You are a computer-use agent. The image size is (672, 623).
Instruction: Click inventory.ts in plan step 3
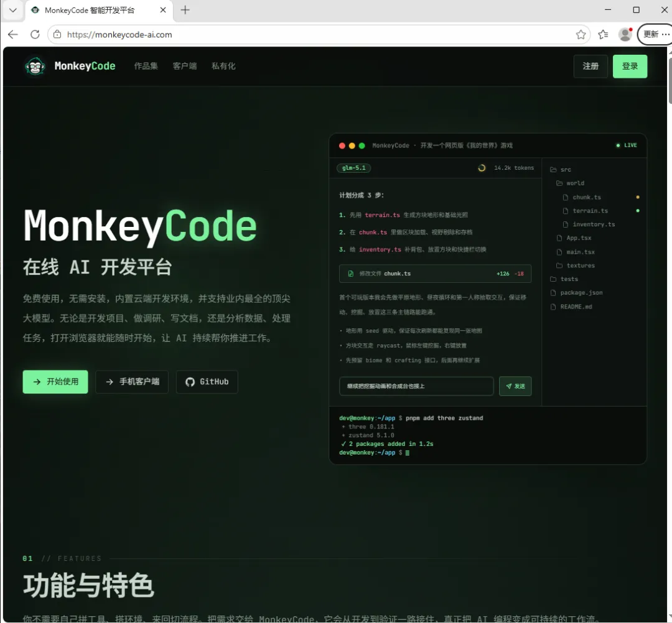pos(380,249)
